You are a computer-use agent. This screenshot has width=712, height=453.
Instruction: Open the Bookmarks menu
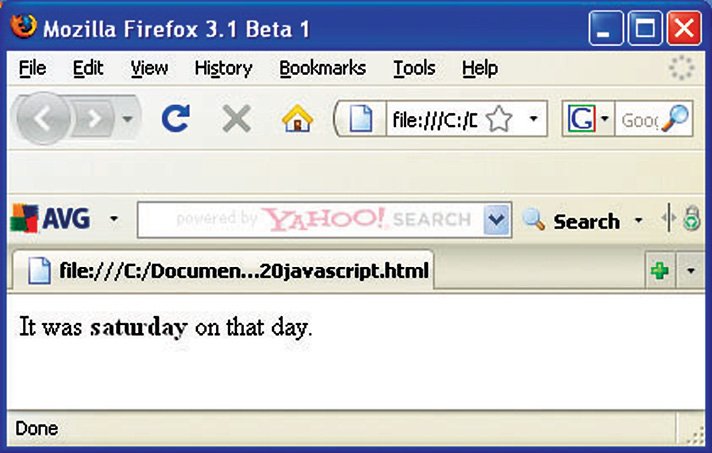coord(322,69)
